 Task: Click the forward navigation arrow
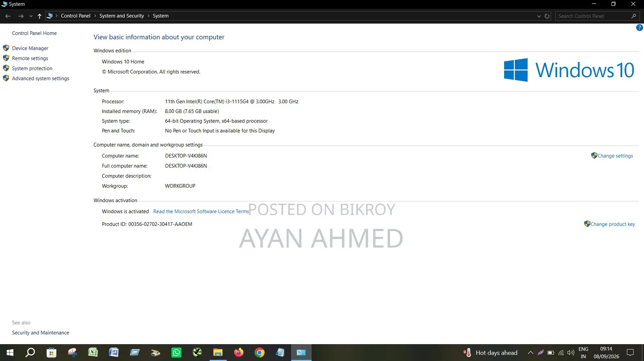[21, 16]
